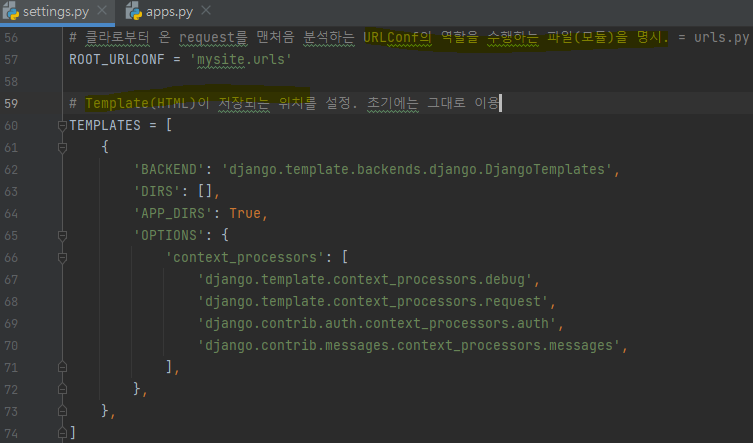Collapse the dict fold marker at line 61
Image resolution: width=753 pixels, height=443 pixels.
point(62,148)
